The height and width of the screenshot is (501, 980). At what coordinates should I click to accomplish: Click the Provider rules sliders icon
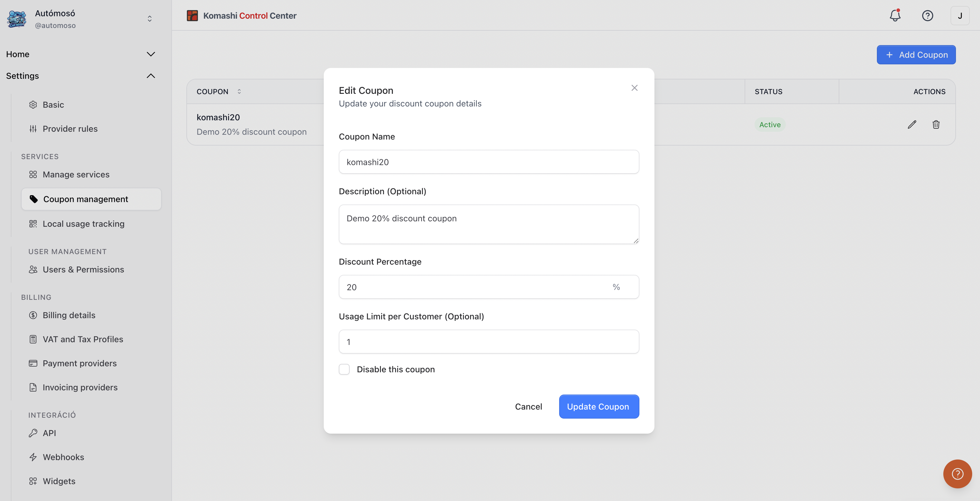(33, 129)
